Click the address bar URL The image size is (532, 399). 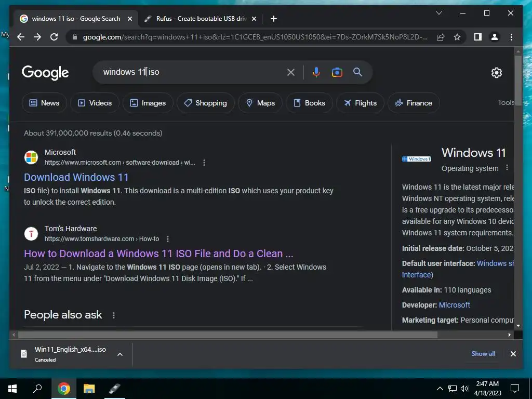tap(255, 37)
